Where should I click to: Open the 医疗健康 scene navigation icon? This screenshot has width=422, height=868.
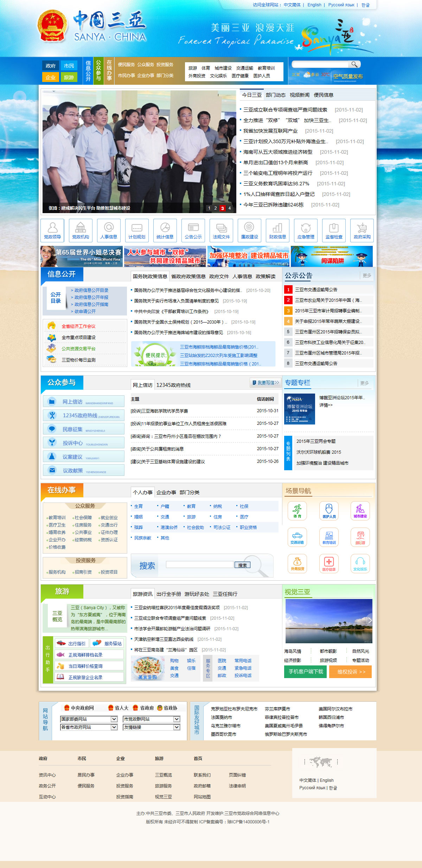329,563
